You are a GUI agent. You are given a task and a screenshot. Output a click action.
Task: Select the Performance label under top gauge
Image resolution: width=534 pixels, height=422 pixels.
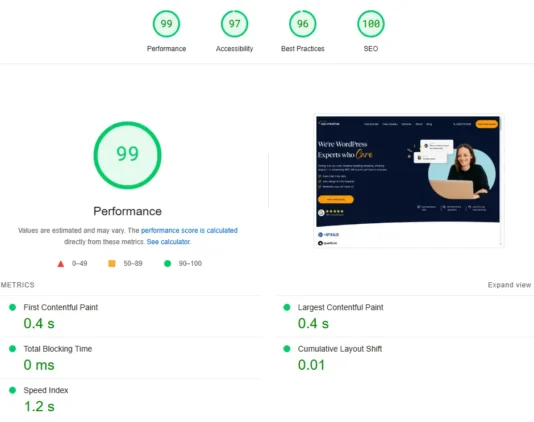point(166,49)
